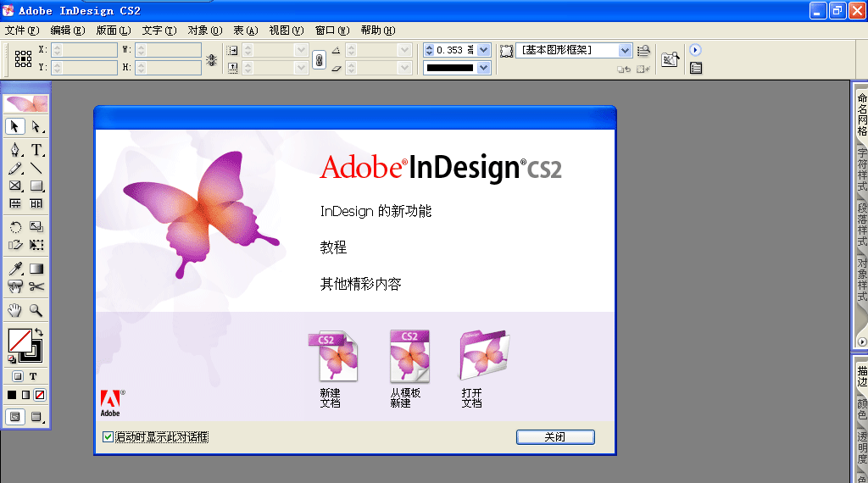Select the Rotate tool
868x483 pixels.
[x=15, y=227]
